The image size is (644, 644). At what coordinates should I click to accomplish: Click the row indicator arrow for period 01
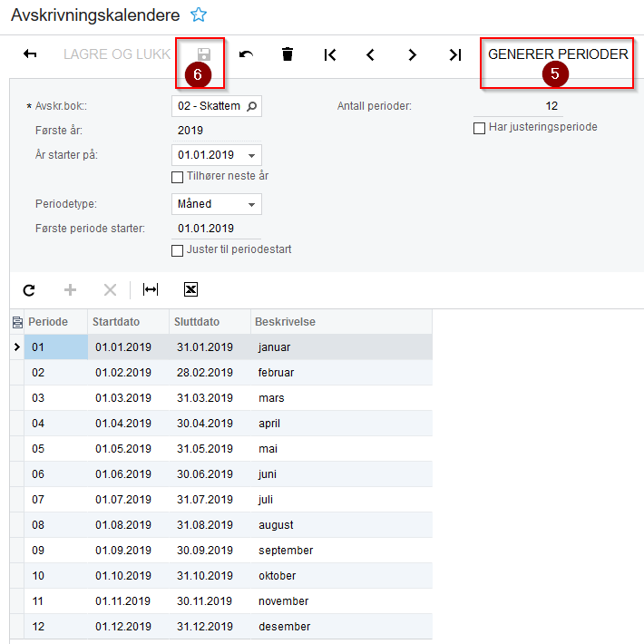(x=17, y=347)
